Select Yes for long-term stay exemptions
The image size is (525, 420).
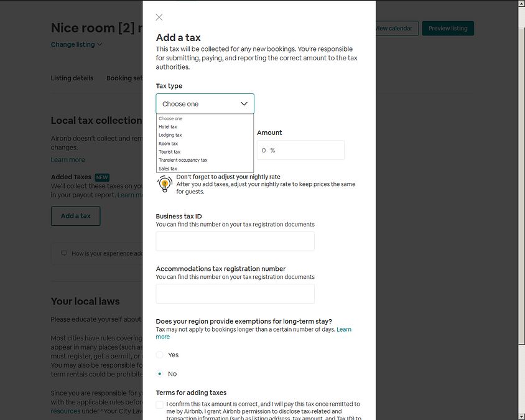click(160, 355)
